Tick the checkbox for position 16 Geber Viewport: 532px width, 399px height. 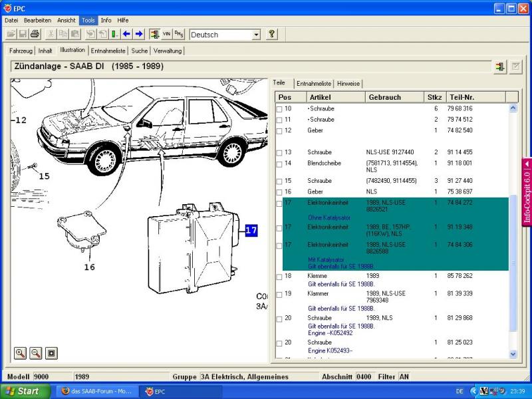tap(279, 192)
